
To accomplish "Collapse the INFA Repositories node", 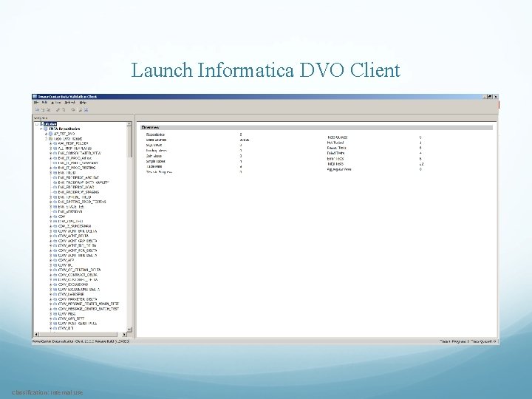I will (41, 129).
